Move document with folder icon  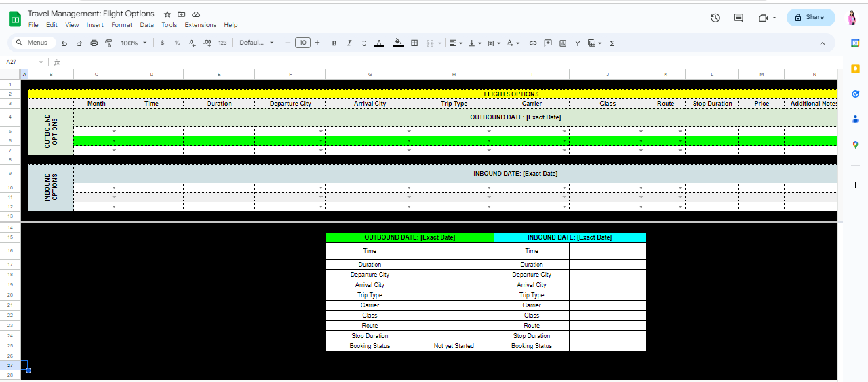click(182, 14)
